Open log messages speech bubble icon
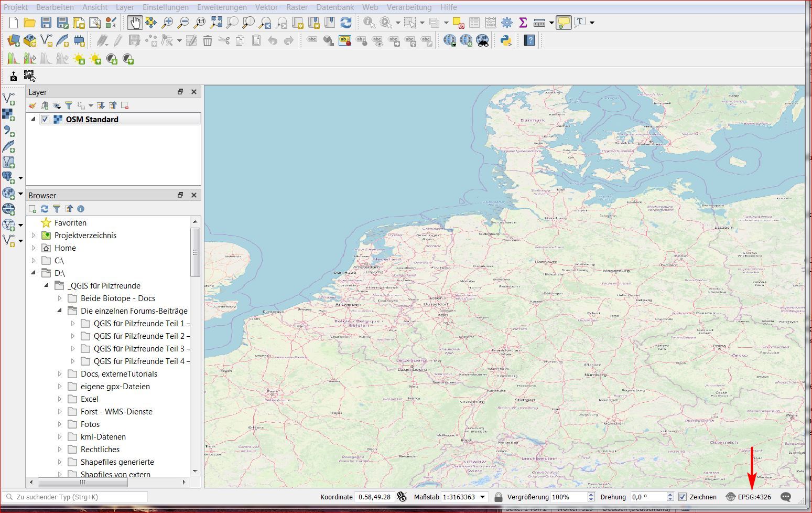Screen dimensions: 812x513 coord(785,497)
